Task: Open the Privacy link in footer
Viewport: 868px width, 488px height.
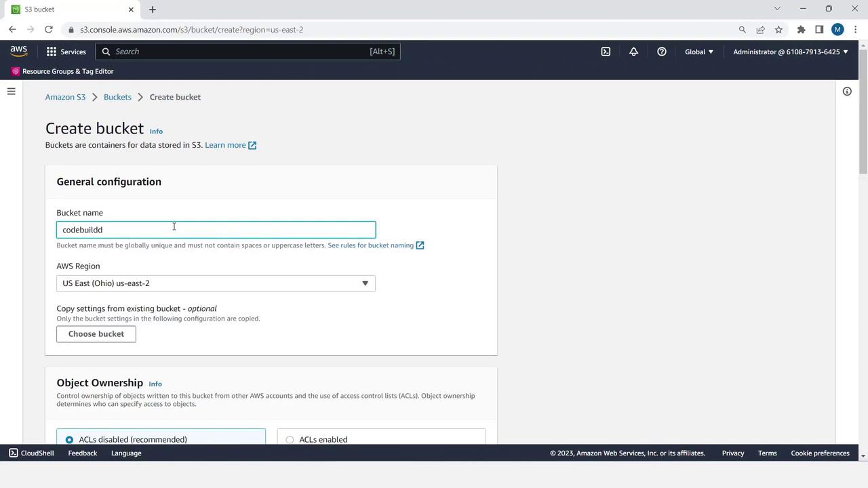Action: pos(733,453)
